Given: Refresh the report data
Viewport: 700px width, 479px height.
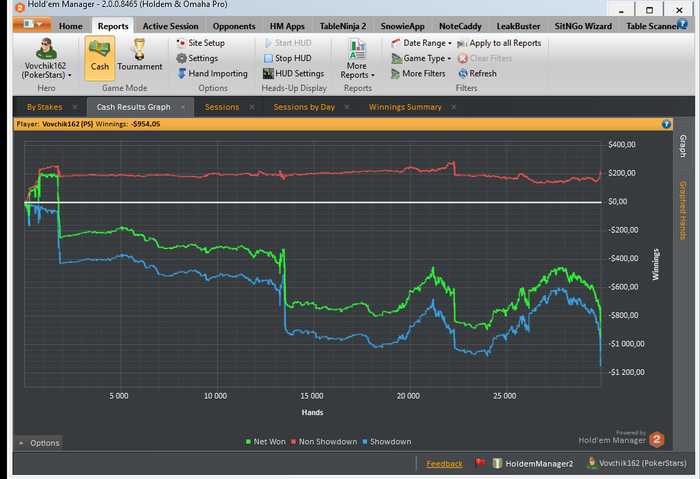Looking at the screenshot, I should tap(477, 73).
